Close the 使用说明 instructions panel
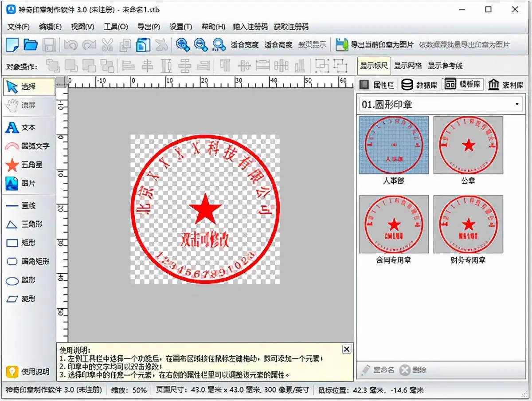The width and height of the screenshot is (532, 401). point(346,349)
